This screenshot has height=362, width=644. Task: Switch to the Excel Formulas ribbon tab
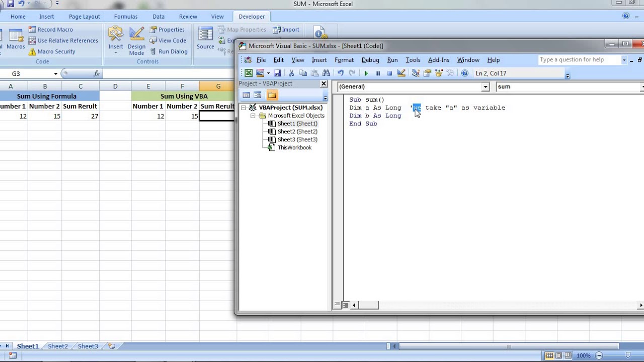[x=126, y=17]
